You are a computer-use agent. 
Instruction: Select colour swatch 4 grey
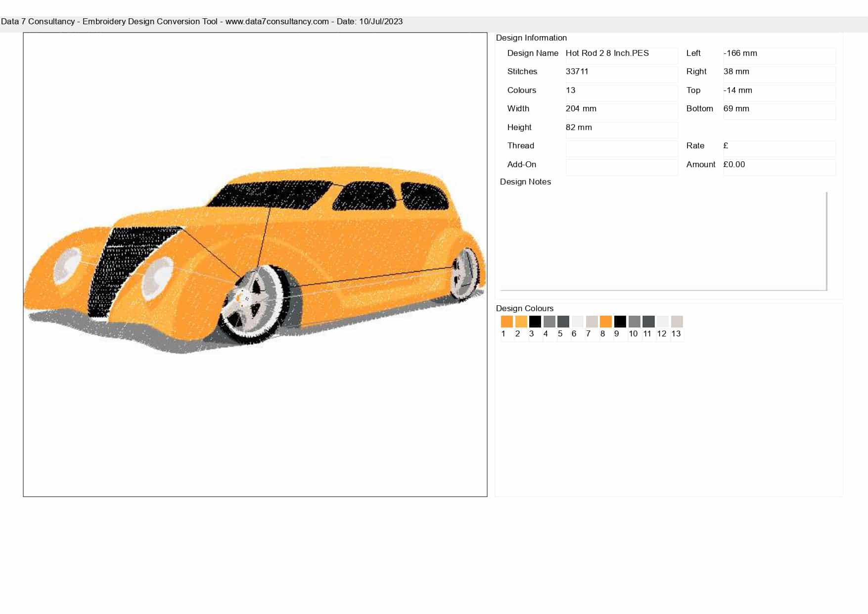click(549, 322)
